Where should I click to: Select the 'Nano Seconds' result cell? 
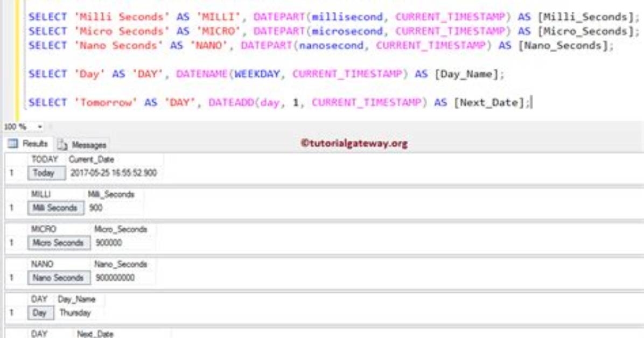pos(59,278)
